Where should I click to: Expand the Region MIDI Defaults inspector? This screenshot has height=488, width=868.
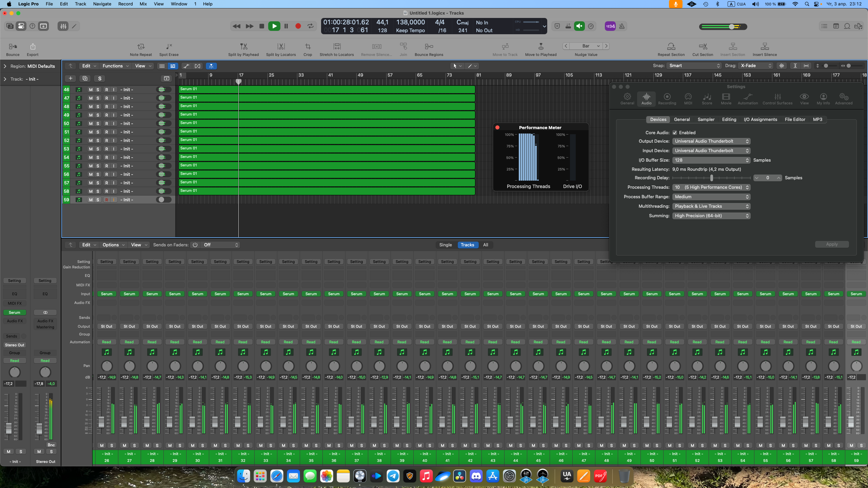click(x=5, y=66)
